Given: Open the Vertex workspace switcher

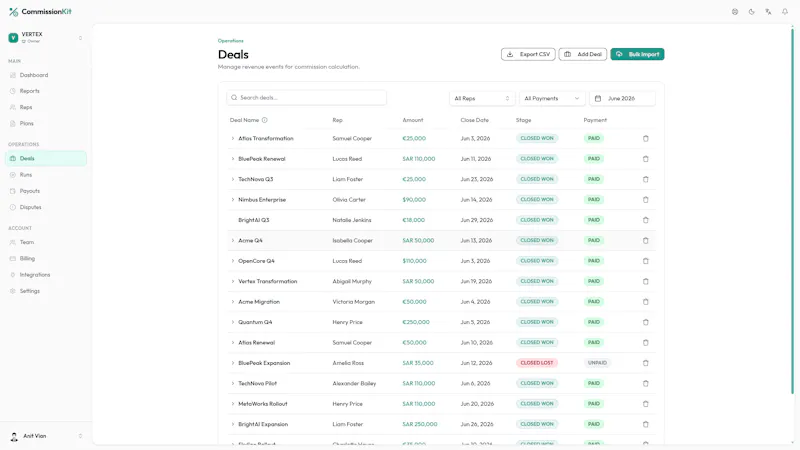Looking at the screenshot, I should click(x=45, y=37).
